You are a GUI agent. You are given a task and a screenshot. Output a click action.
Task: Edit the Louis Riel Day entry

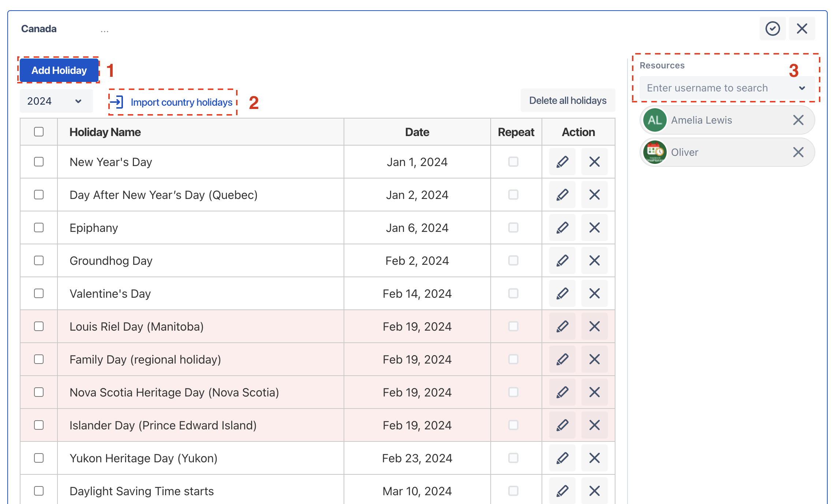tap(562, 326)
